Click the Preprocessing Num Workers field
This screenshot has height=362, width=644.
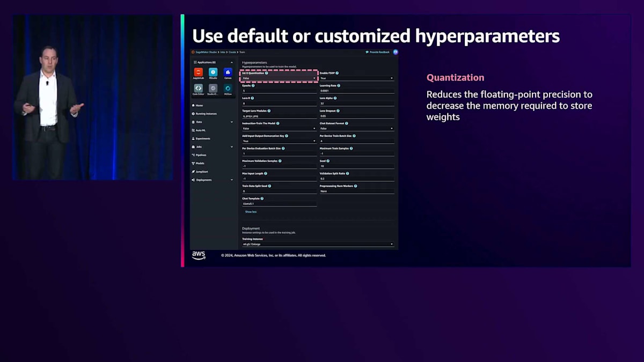coord(357,191)
